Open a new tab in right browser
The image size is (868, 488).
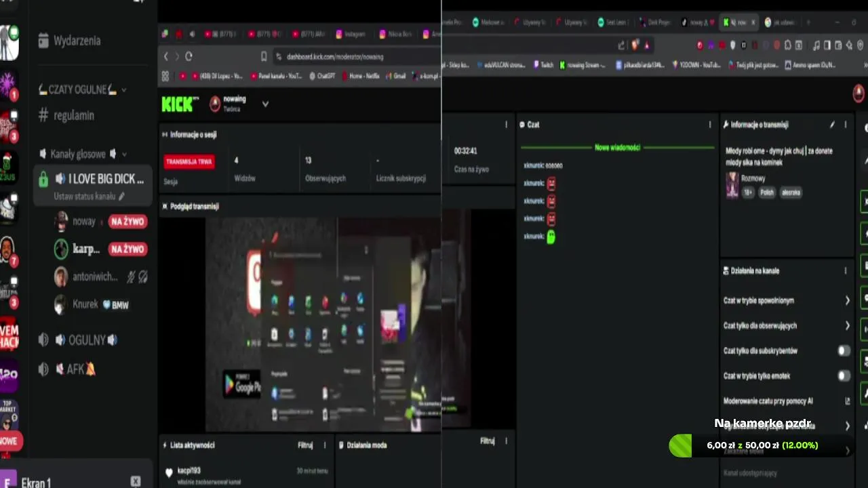click(x=808, y=22)
